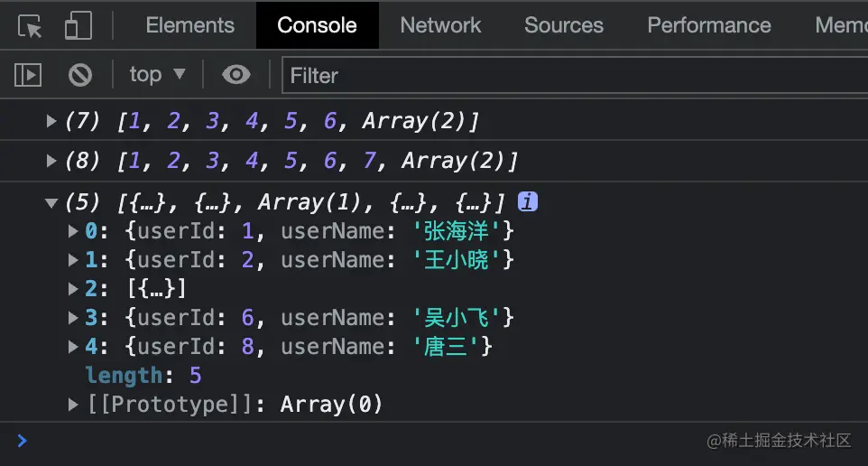Expand the (7) array log entry

tap(51, 121)
